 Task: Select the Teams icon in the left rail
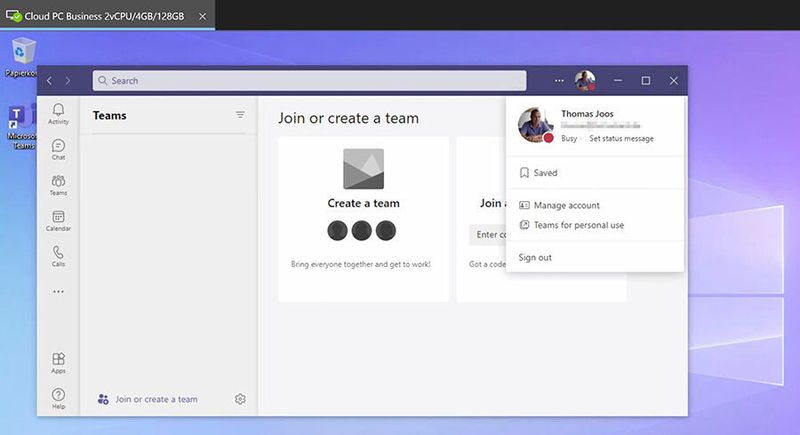(58, 185)
